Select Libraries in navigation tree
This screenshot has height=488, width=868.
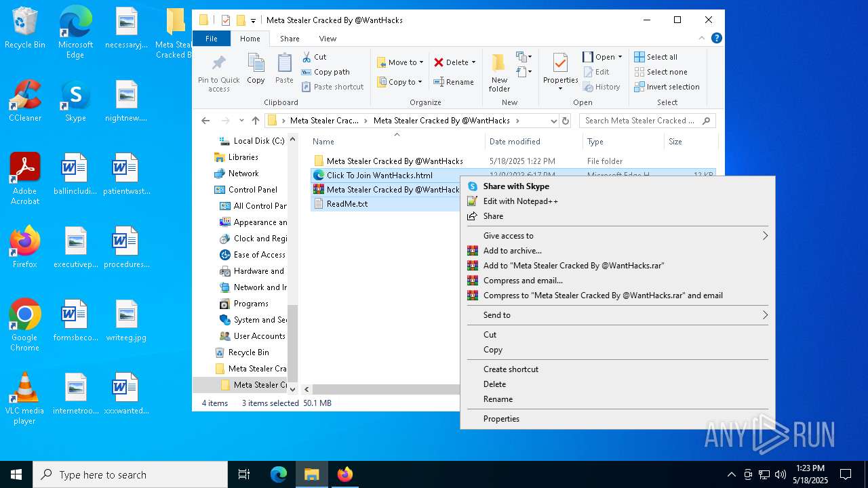236,157
